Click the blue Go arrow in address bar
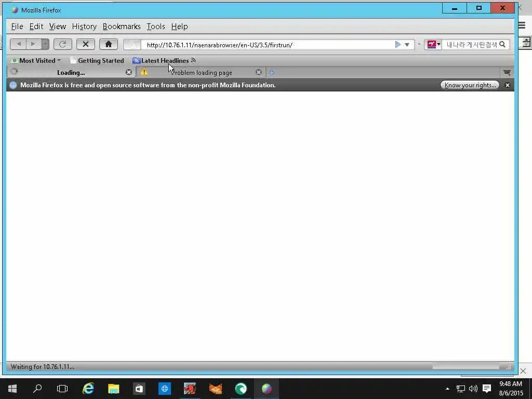Screen dimensions: 532x399 (398, 45)
